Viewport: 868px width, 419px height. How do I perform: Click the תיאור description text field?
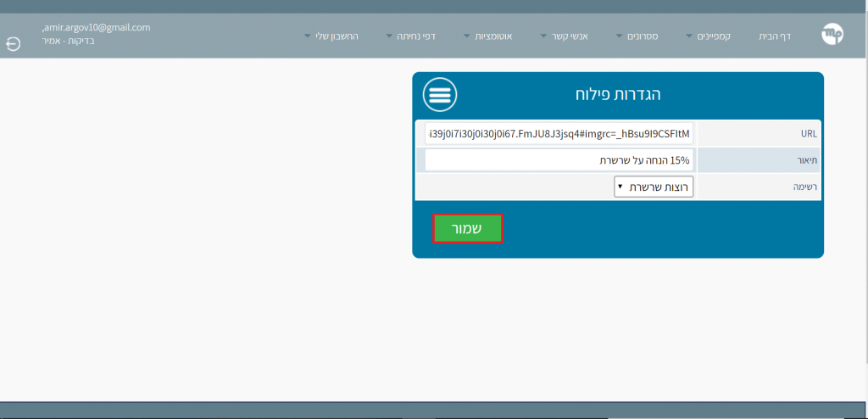click(x=559, y=159)
